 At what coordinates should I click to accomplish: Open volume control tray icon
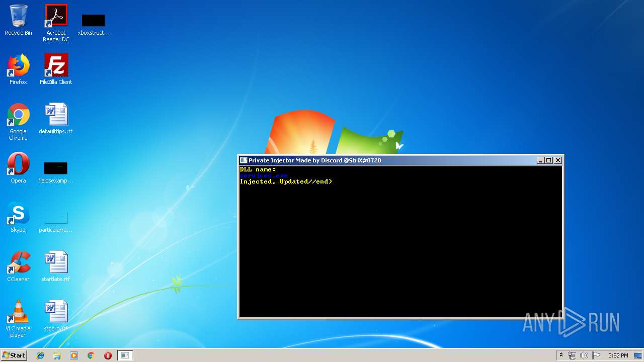(x=584, y=355)
